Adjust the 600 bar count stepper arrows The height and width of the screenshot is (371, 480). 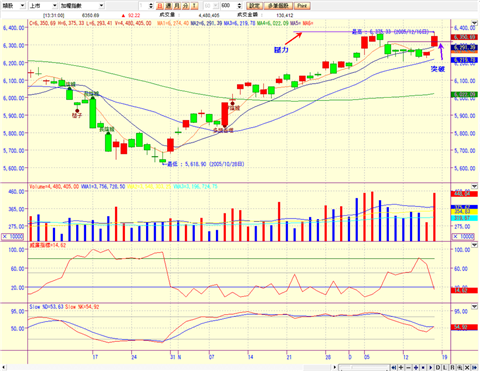click(239, 6)
